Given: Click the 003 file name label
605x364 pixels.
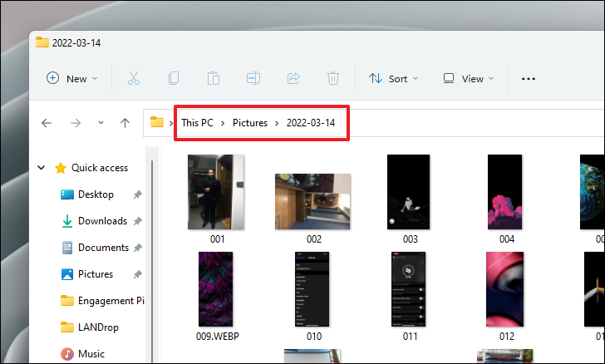Looking at the screenshot, I should [411, 239].
